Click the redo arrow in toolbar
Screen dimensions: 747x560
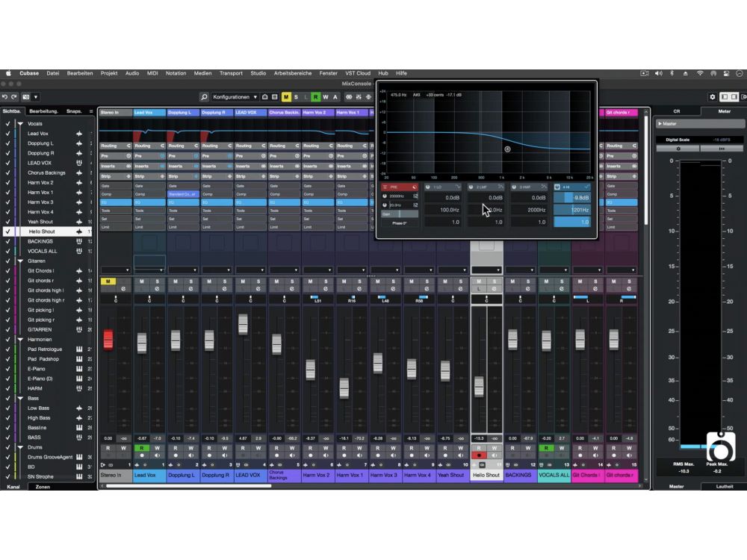coord(14,97)
